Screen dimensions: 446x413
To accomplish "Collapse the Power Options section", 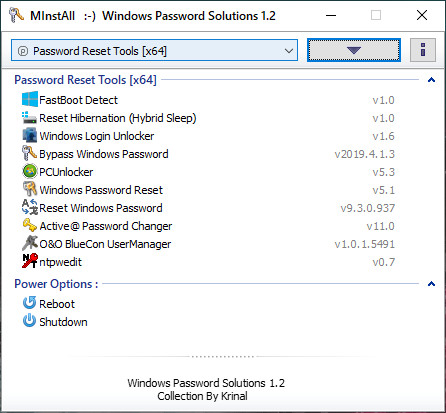I will click(431, 284).
